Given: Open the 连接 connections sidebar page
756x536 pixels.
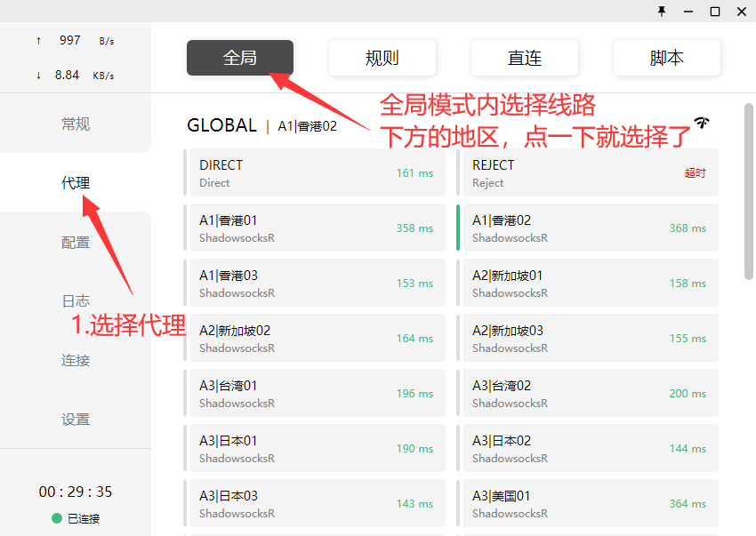Looking at the screenshot, I should click(76, 361).
